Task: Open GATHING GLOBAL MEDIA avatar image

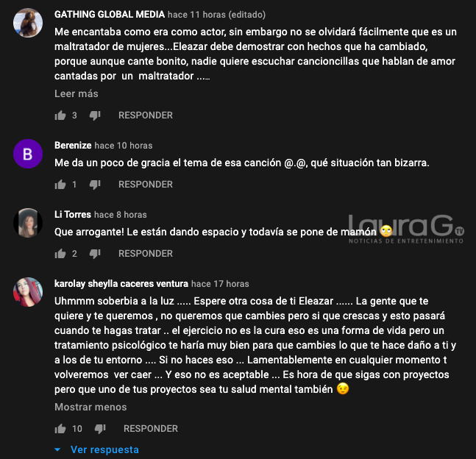Action: tap(28, 23)
